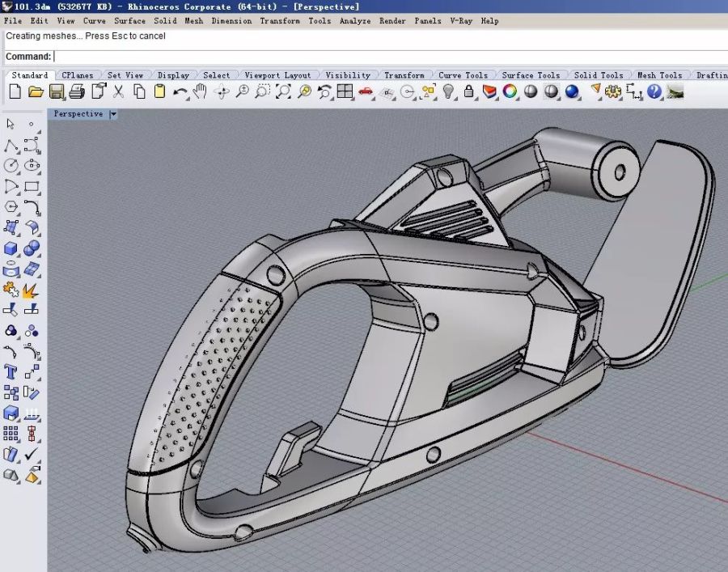This screenshot has width=728, height=572.
Task: Click the Pan view hand icon
Action: pyautogui.click(x=200, y=91)
